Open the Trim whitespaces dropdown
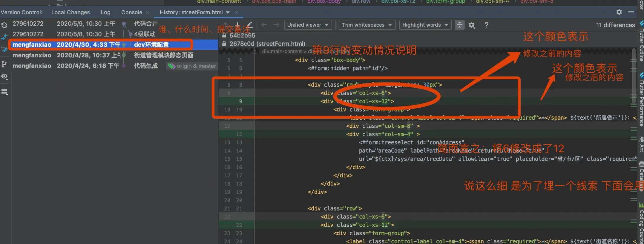 click(x=367, y=25)
